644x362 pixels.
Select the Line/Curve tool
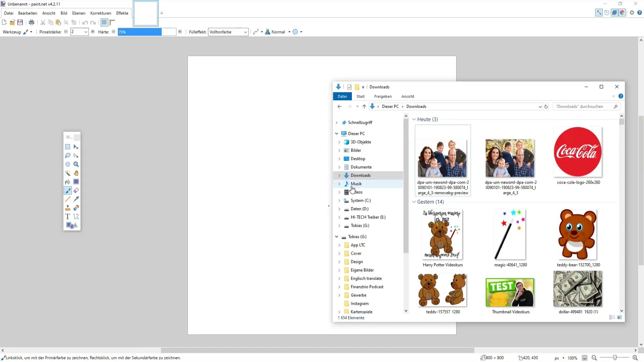pyautogui.click(x=76, y=217)
